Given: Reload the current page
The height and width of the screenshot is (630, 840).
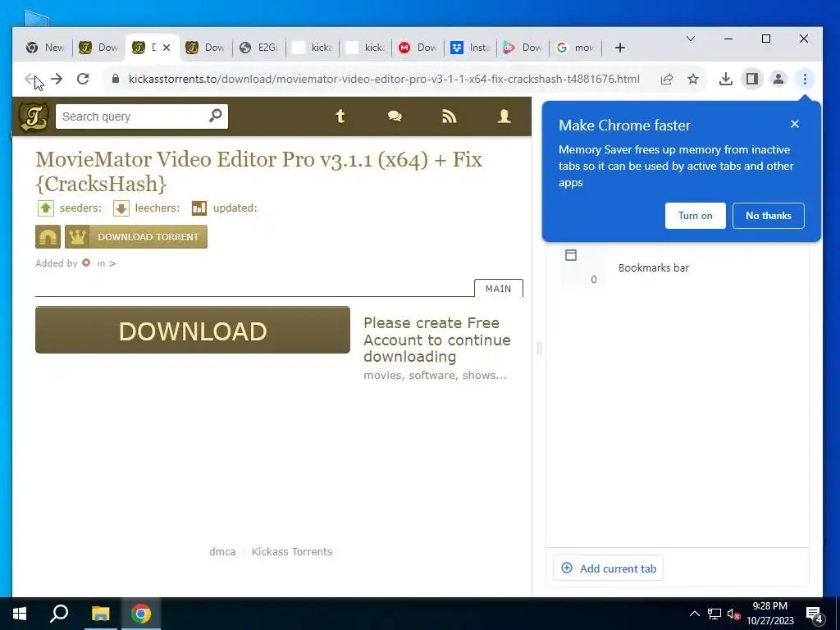Looking at the screenshot, I should pyautogui.click(x=83, y=80).
